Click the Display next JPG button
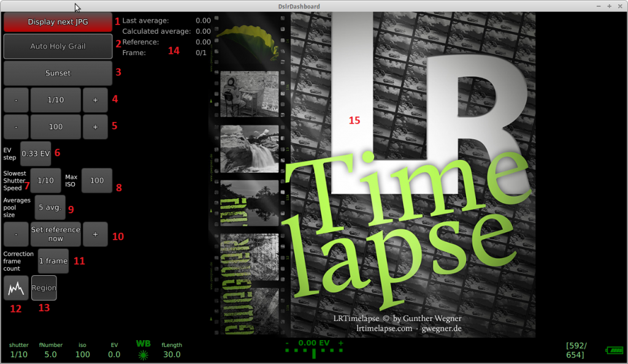The height and width of the screenshot is (364, 628). (x=58, y=21)
